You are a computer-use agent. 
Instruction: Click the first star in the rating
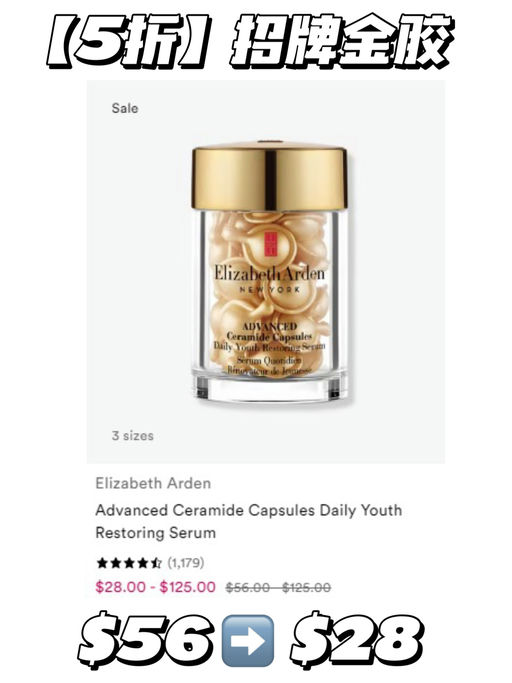[x=102, y=563]
